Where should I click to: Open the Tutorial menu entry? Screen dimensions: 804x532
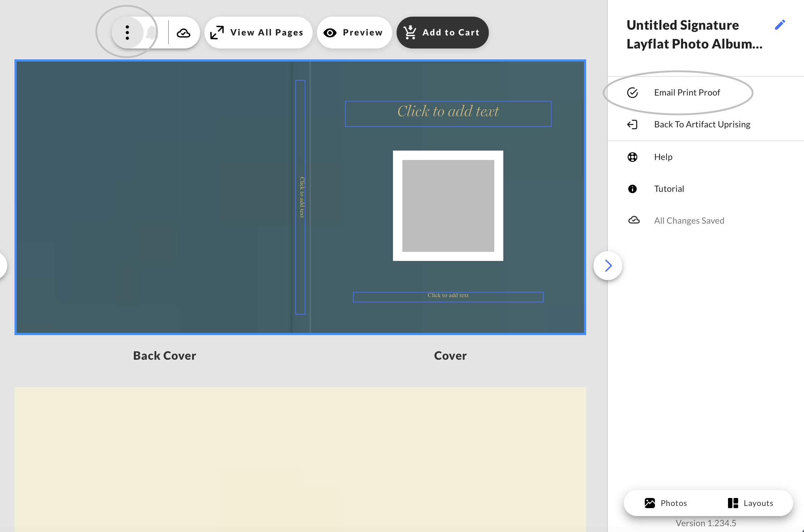point(669,189)
